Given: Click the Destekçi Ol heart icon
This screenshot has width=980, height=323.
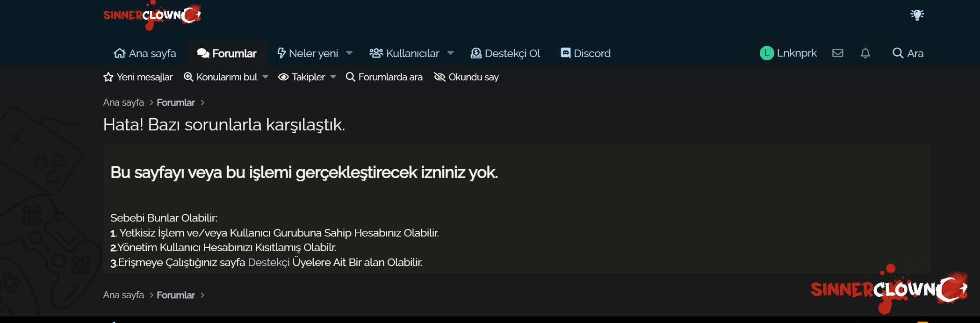Looking at the screenshot, I should pyautogui.click(x=476, y=53).
